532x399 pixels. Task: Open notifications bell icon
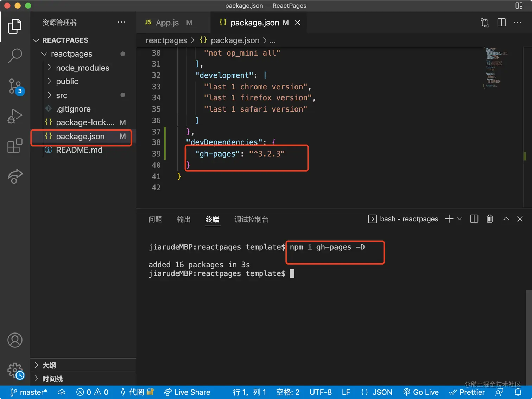click(518, 392)
